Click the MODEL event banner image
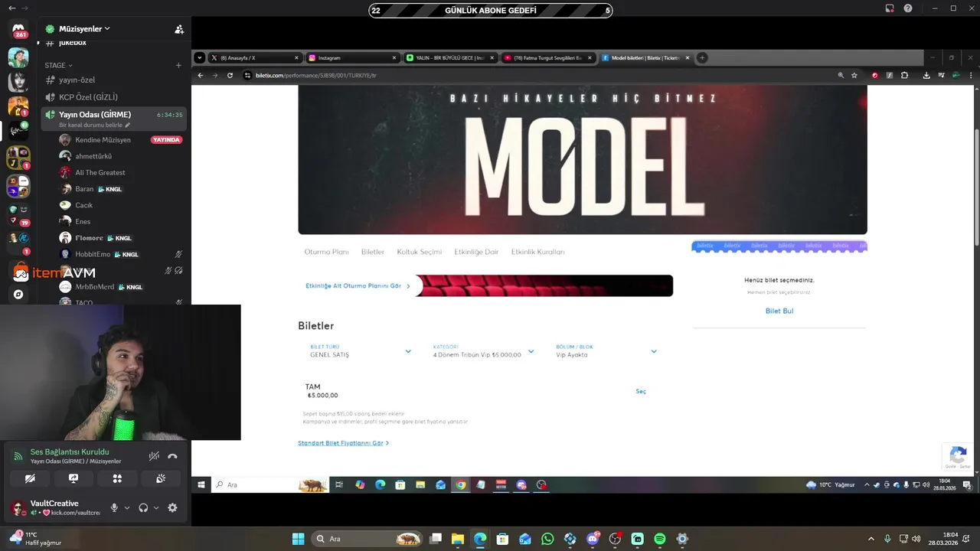The image size is (980, 551). click(x=583, y=159)
